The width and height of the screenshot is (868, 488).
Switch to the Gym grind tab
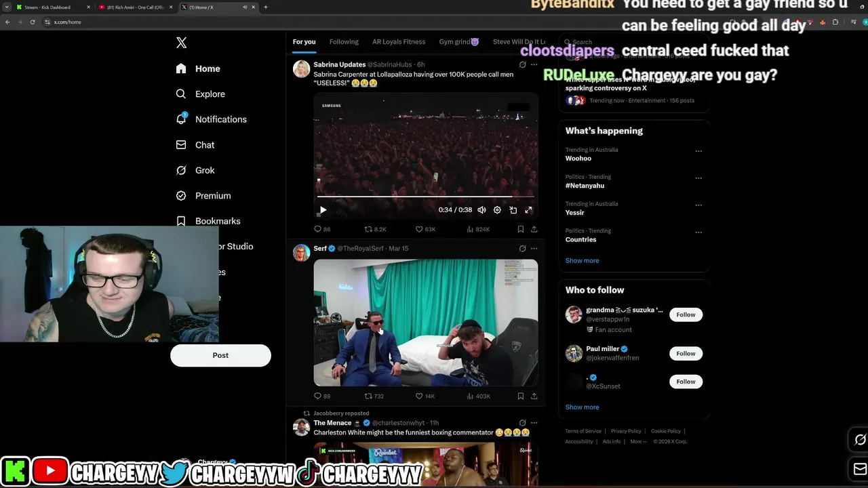tap(458, 42)
